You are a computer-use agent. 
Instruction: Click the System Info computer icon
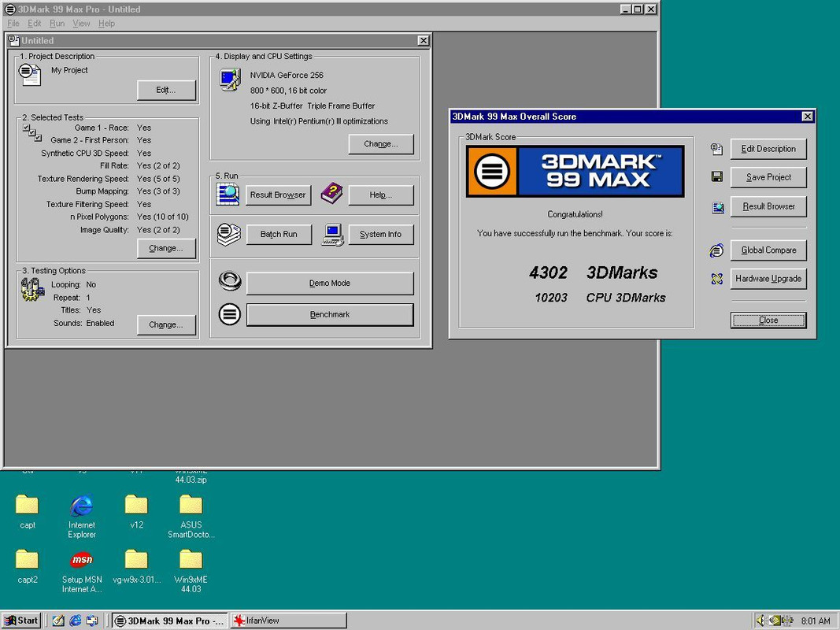pyautogui.click(x=333, y=235)
